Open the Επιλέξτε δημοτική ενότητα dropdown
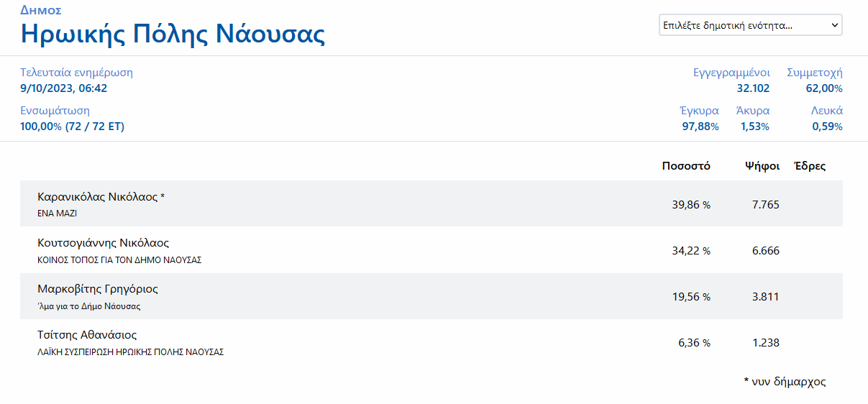 (750, 25)
